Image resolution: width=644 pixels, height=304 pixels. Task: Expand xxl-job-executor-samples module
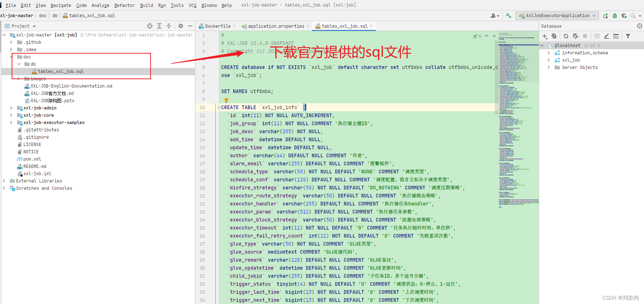point(11,122)
